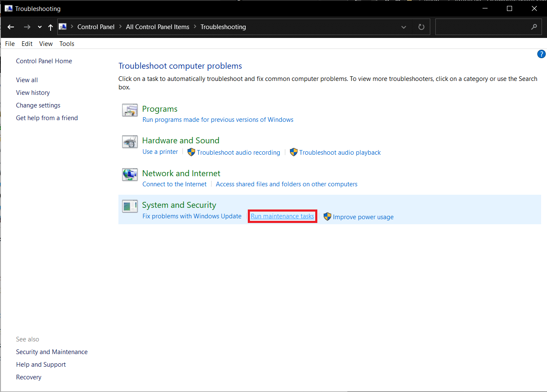The width and height of the screenshot is (547, 392).
Task: Click the Hardware and Sound icon
Action: point(130,142)
